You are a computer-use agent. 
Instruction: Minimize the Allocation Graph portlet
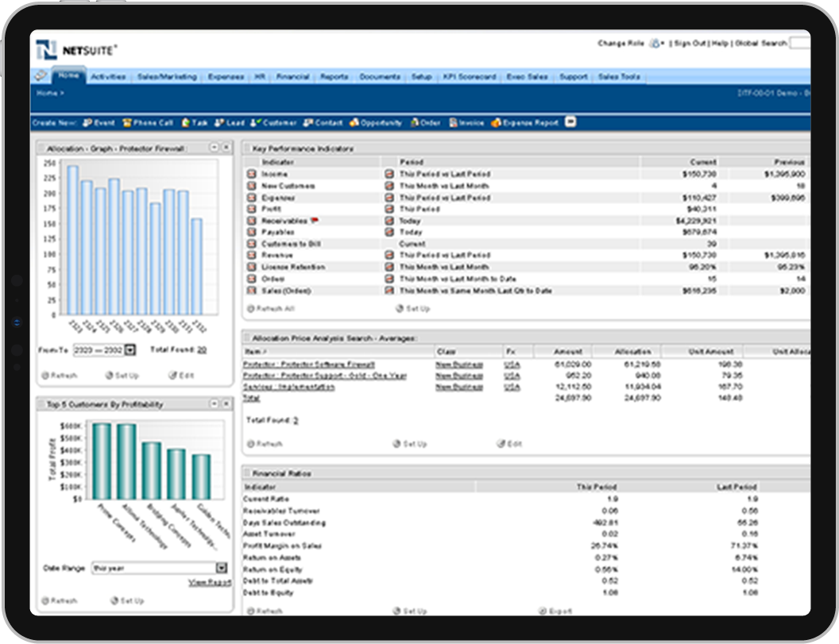pos(214,147)
